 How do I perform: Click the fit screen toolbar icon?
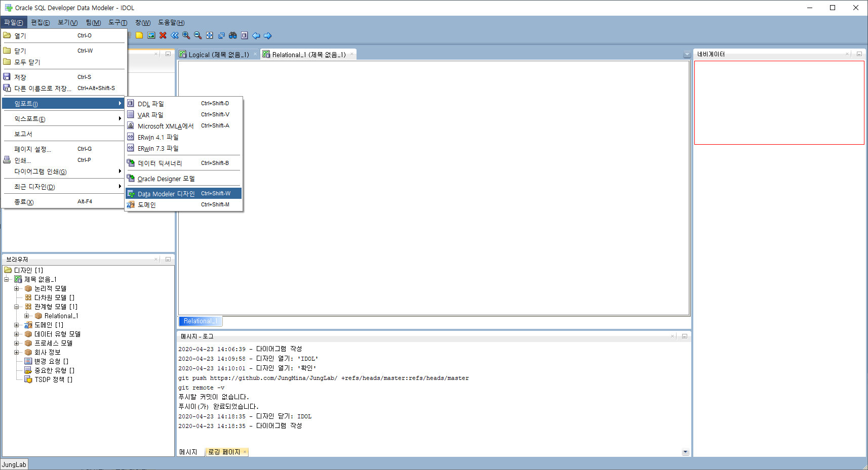pyautogui.click(x=210, y=35)
